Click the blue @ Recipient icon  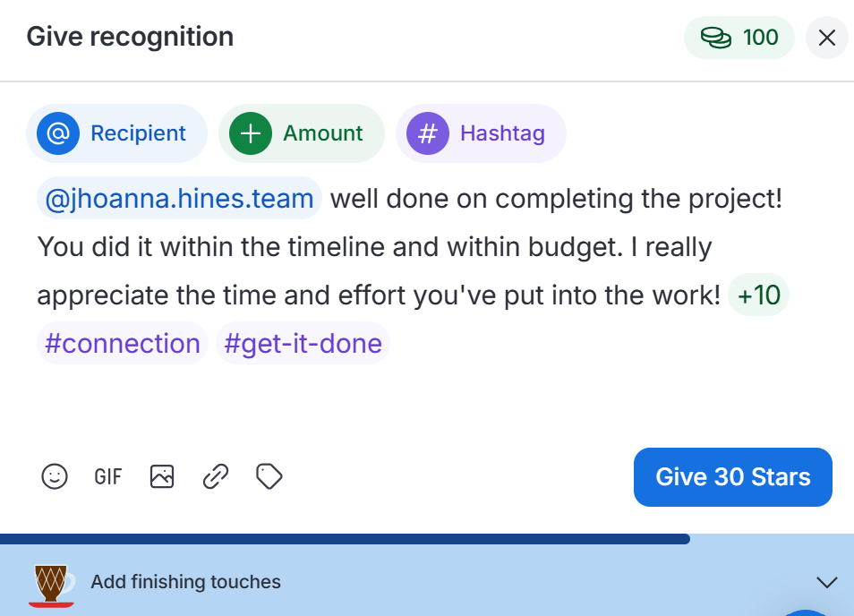58,133
